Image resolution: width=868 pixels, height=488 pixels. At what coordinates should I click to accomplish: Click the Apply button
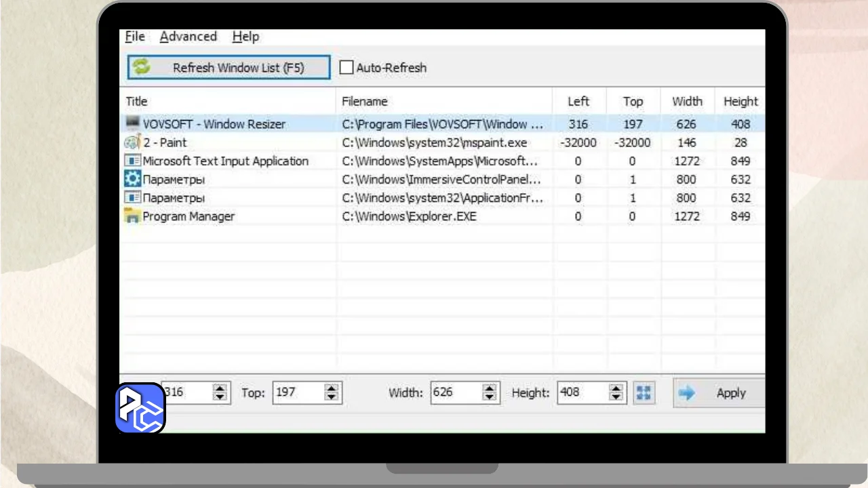click(x=719, y=393)
